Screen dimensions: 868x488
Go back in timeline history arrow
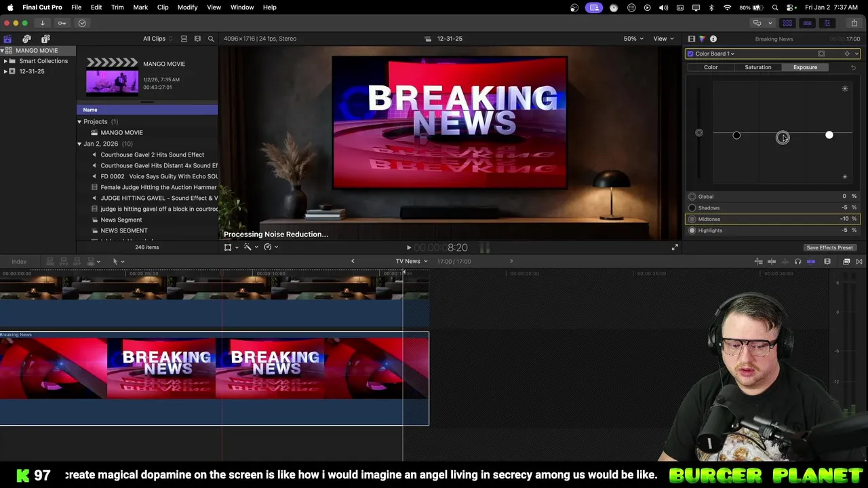point(353,261)
